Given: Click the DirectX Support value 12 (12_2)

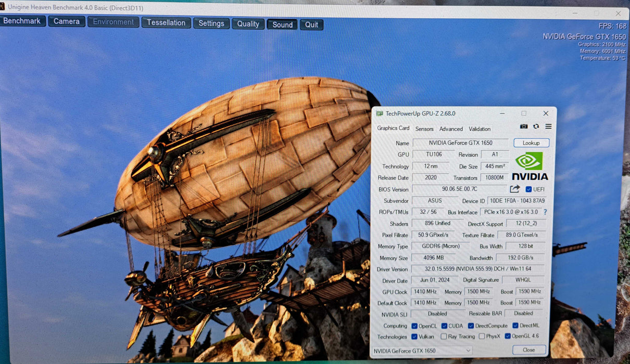Looking at the screenshot, I should point(526,224).
